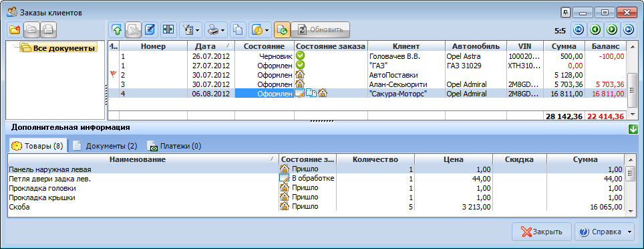The image size is (644, 249).
Task: Click the printer icon in main toolbar
Action: point(212,29)
